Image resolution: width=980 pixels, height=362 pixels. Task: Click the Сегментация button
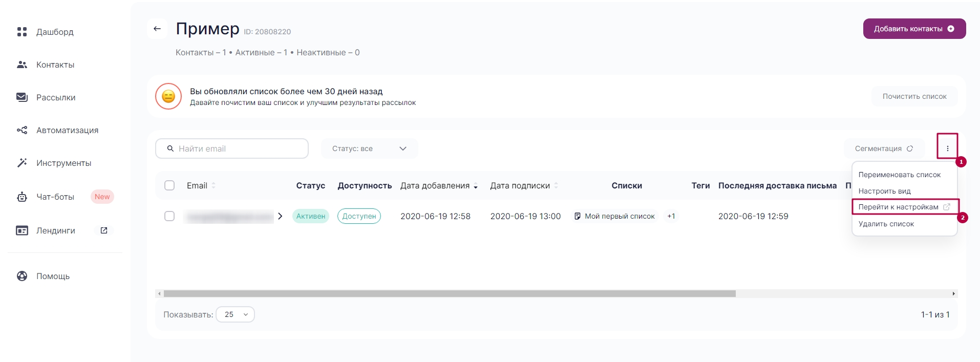[884, 148]
